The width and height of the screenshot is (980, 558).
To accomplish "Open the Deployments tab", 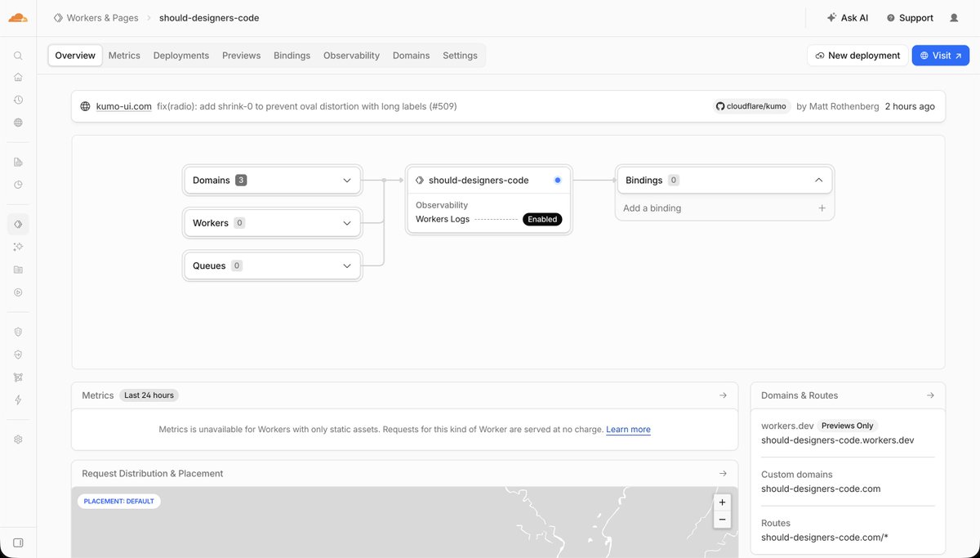I will pos(181,56).
